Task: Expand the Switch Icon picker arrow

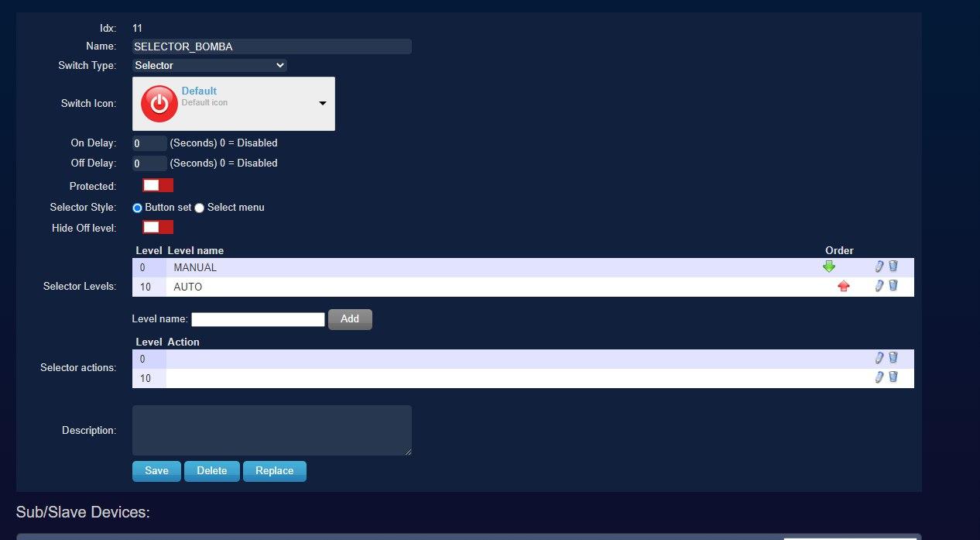Action: pos(322,103)
